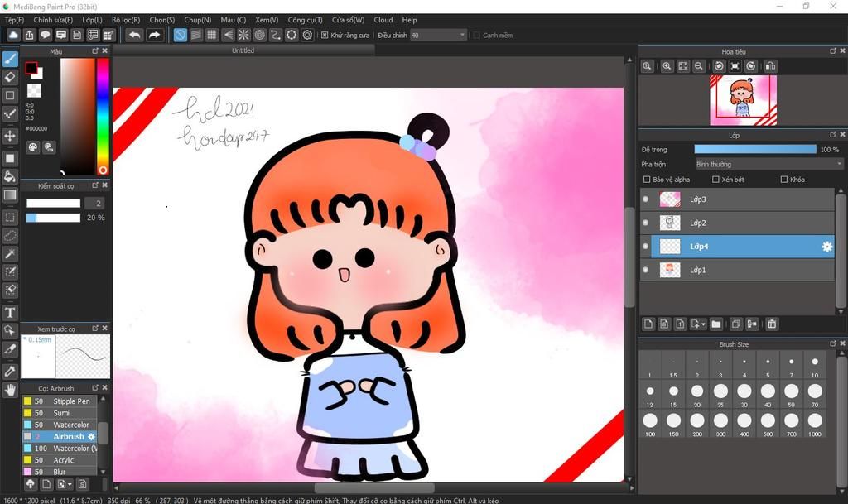Open snap settings gear in the toolbar

308,35
